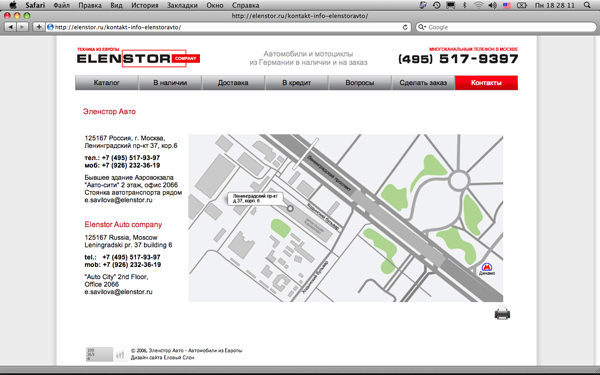Screen dimensions: 600x375
Task: Go back with the Safari back arrow
Action: pyautogui.click(x=10, y=27)
